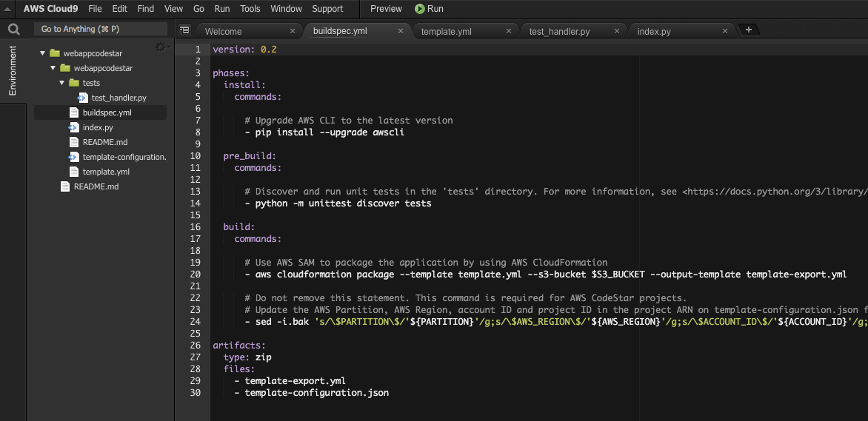Open the AWS Cloud9 menu
The width and height of the screenshot is (868, 421).
pos(50,9)
